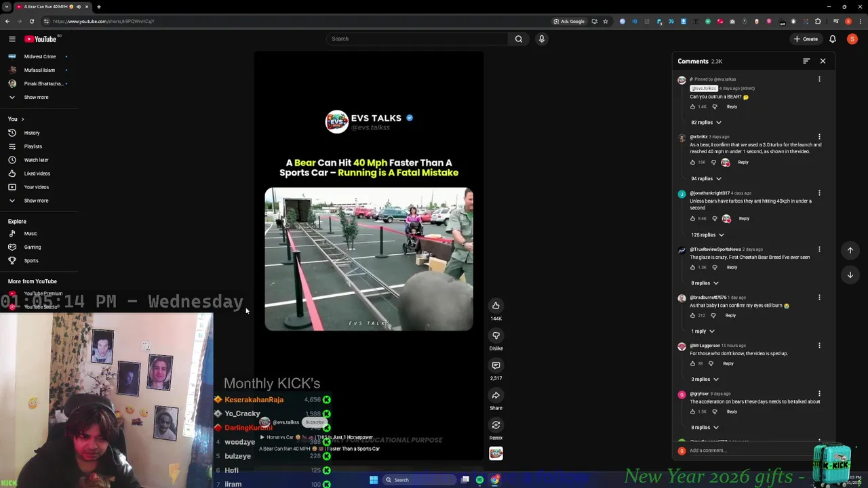Expand 1 reply under bradburnett7676 comment

[703, 331]
